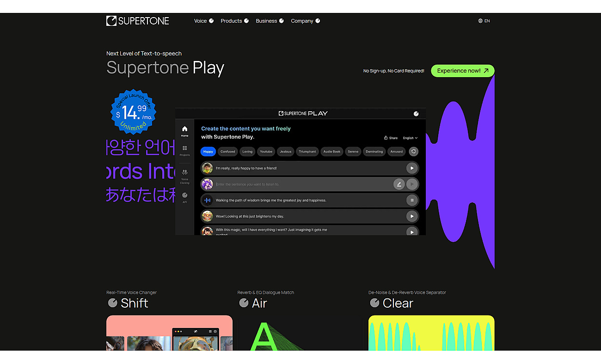Click the dial icon beside Shift
Viewport: 601px width, 364px height.
(x=112, y=303)
